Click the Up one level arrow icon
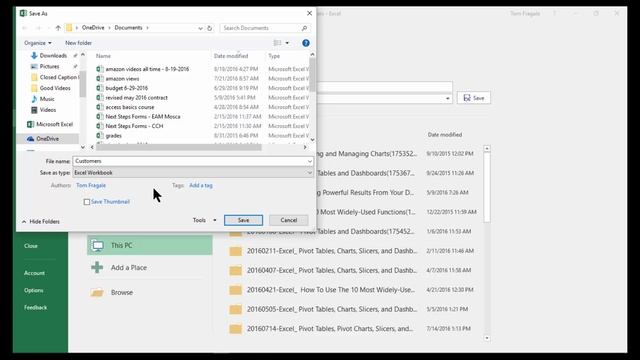Image resolution: width=640 pixels, height=360 pixels. [x=58, y=28]
